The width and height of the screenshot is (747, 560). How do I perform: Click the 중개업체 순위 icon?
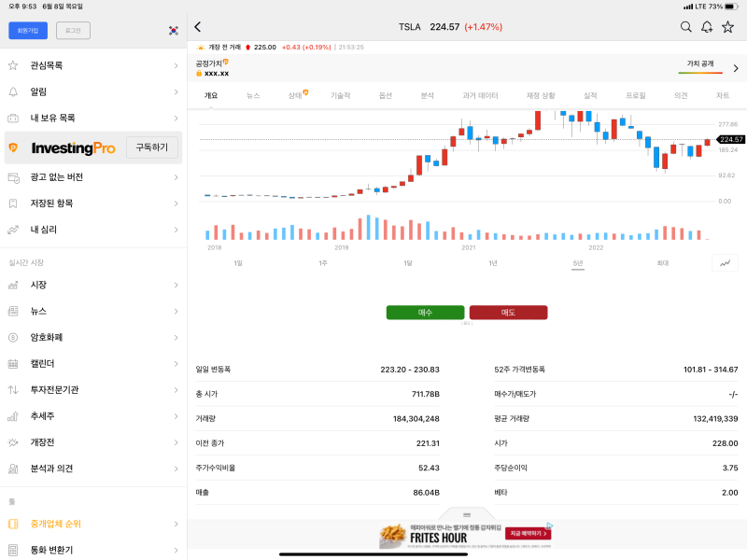click(x=13, y=524)
